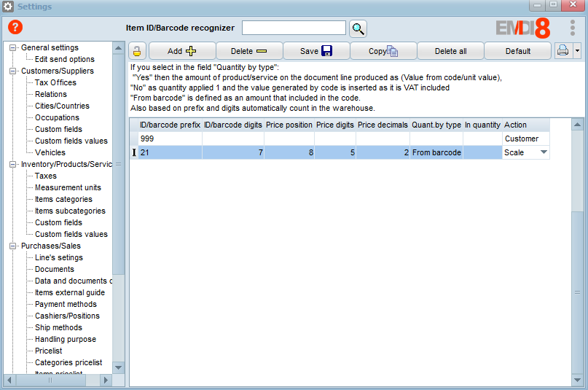The height and width of the screenshot is (390, 588).
Task: Select Categories pricelist
Action: point(68,362)
